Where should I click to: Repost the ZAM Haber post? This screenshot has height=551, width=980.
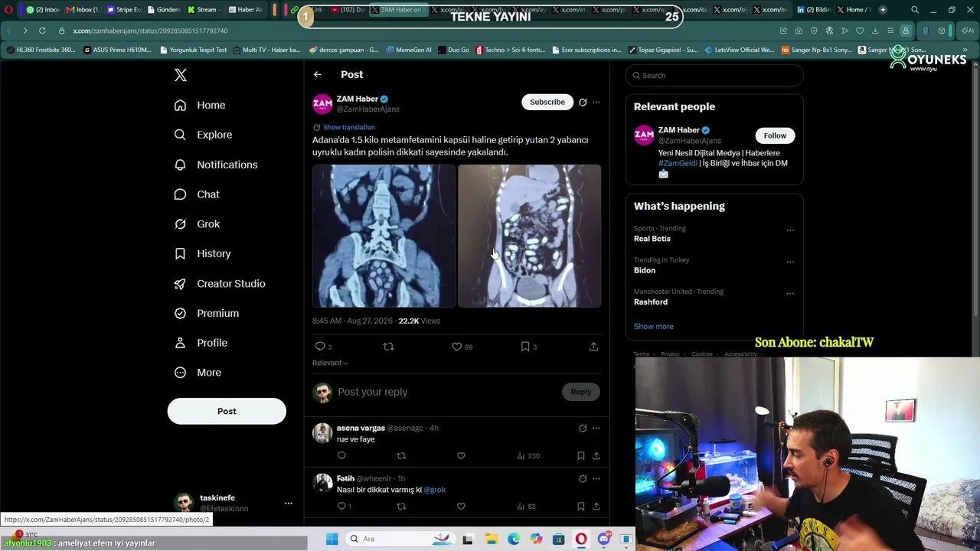(388, 347)
